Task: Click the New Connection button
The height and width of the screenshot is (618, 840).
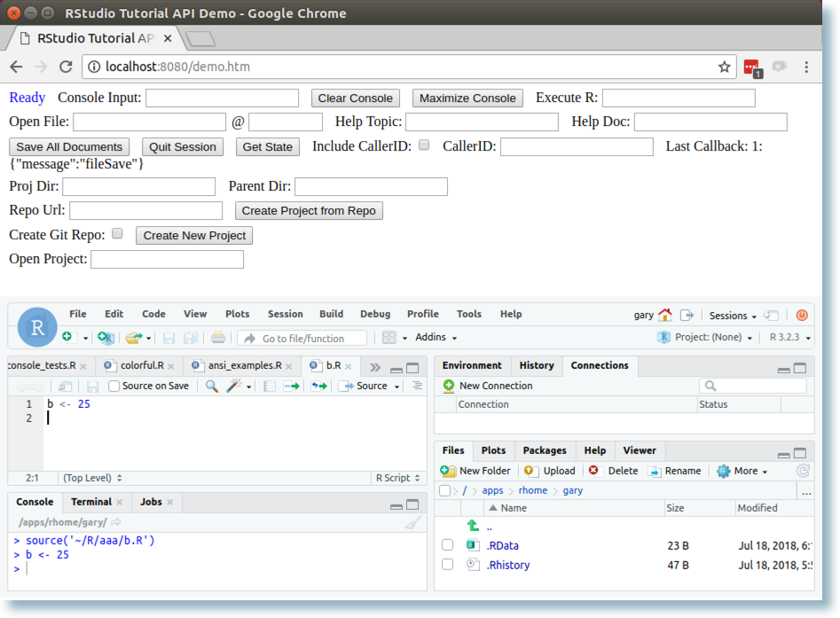Action: (488, 386)
